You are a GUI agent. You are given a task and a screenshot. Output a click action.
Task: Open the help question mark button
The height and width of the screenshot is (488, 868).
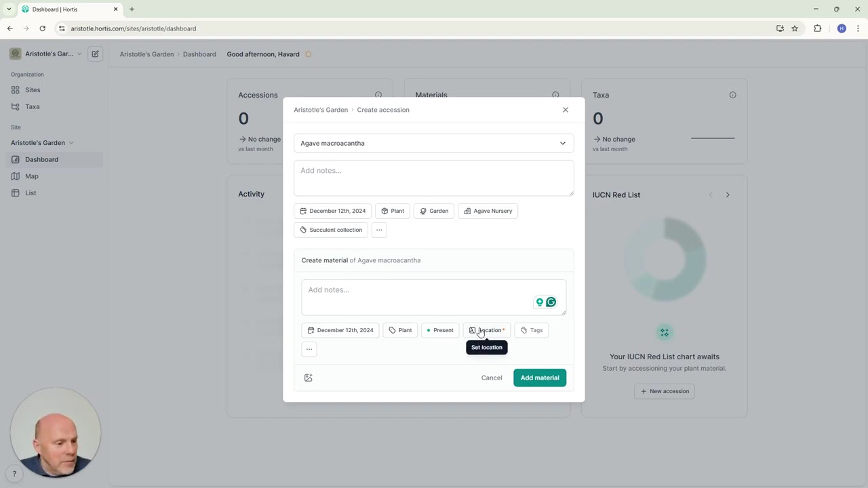click(14, 474)
